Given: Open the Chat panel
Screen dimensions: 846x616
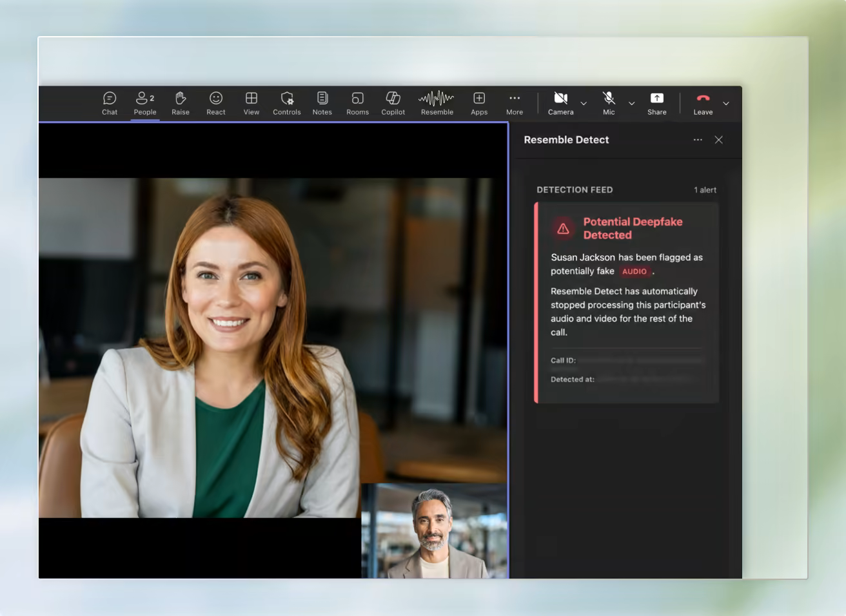Looking at the screenshot, I should [x=110, y=103].
